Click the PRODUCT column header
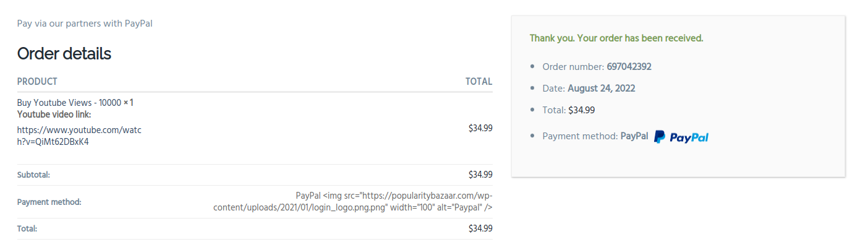The width and height of the screenshot is (868, 247). [x=37, y=82]
